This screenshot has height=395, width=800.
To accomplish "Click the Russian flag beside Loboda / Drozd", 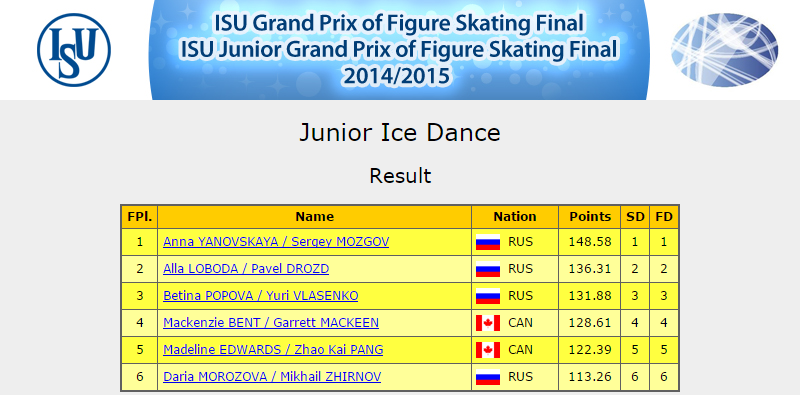I will click(x=488, y=269).
